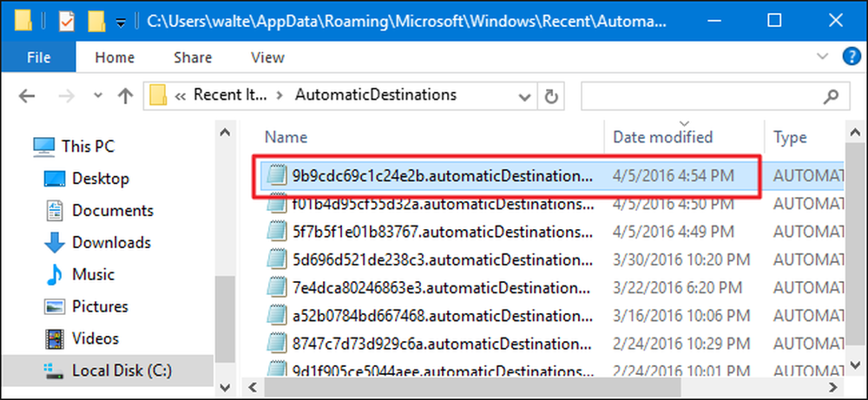868x400 pixels.
Task: Click the Music note icon in sidebar
Action: pos(55,275)
